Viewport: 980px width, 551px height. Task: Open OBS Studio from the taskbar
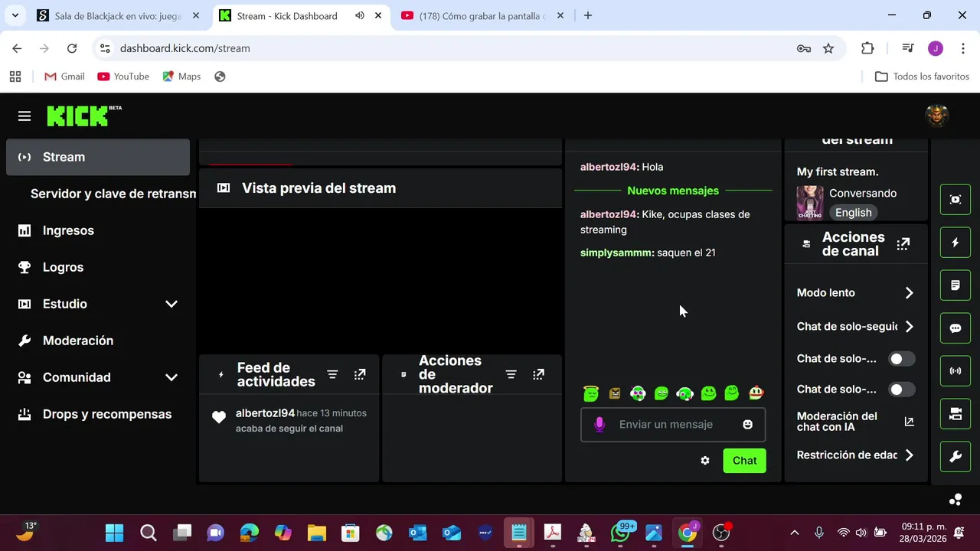click(x=721, y=533)
